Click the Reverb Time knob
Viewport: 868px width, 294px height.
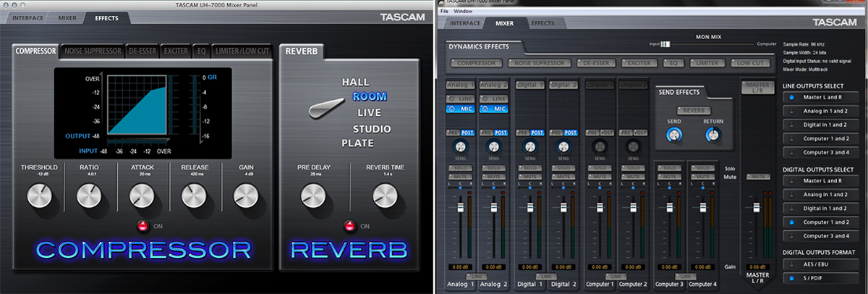tap(384, 195)
